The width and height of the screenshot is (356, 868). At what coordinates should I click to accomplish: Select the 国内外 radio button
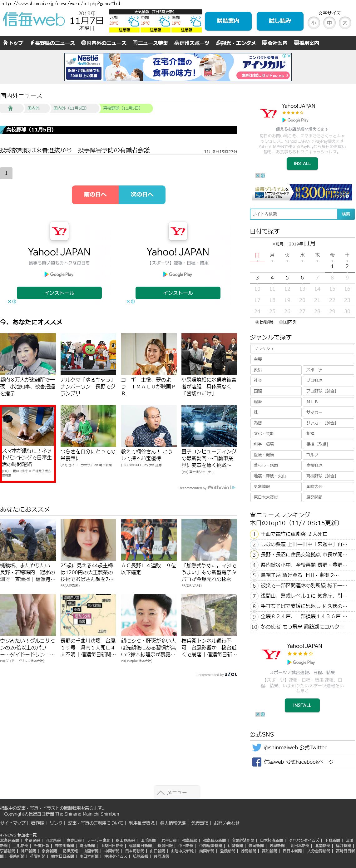tap(281, 322)
